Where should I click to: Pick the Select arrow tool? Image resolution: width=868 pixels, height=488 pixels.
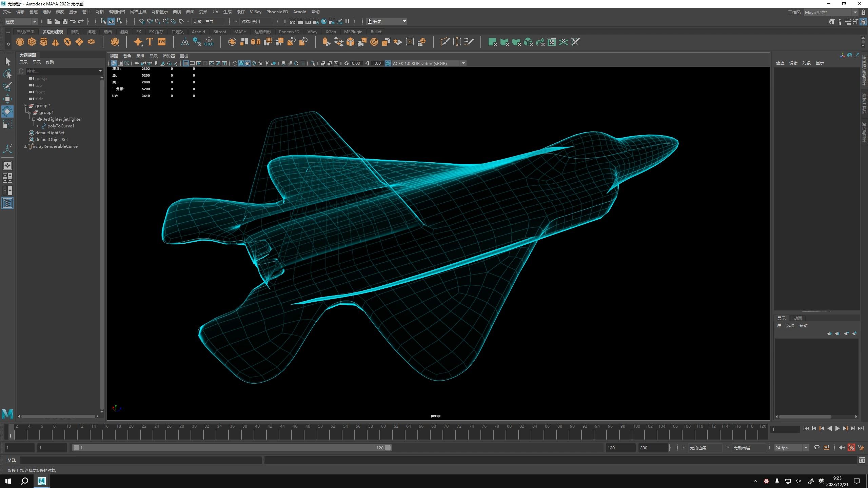tap(7, 62)
